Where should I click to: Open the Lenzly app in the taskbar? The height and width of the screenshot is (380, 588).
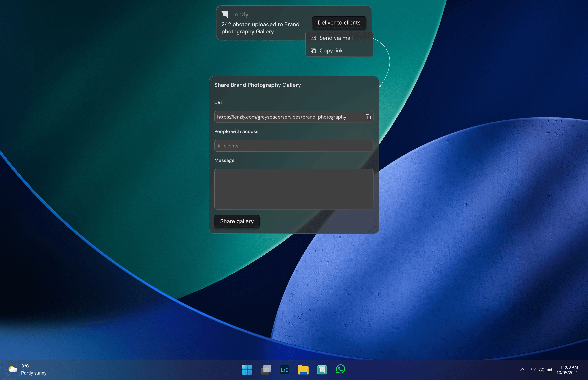pyautogui.click(x=322, y=370)
